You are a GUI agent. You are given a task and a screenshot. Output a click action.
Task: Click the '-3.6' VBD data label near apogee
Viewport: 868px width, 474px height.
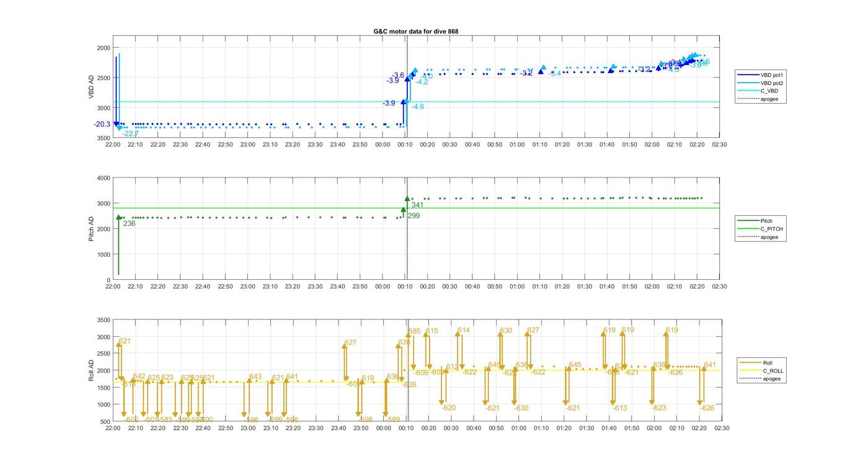[x=397, y=75]
